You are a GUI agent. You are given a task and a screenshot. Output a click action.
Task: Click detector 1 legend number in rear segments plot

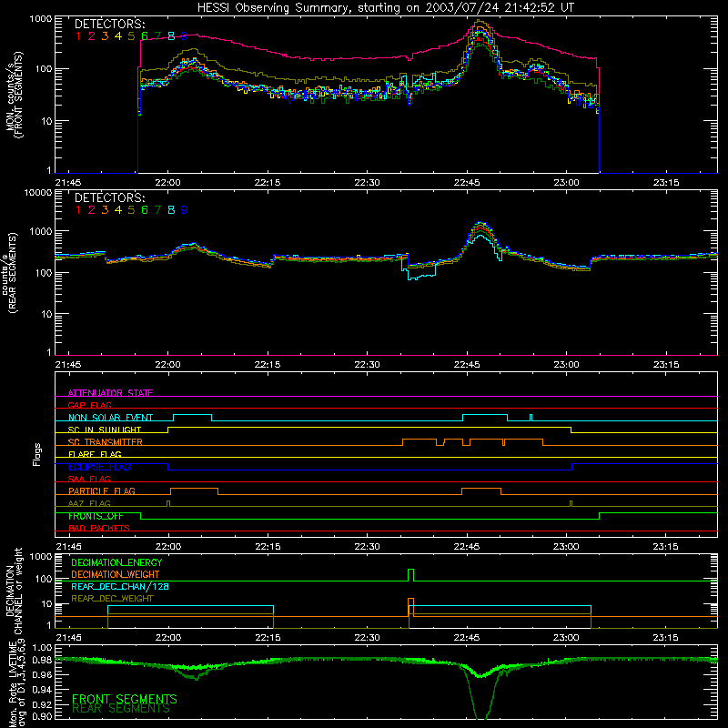click(x=78, y=210)
